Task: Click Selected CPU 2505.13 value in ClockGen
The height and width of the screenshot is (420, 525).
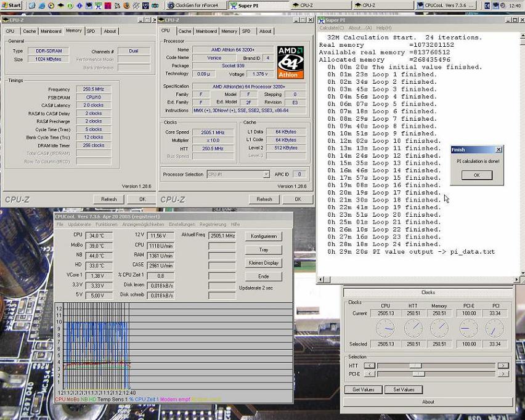Action: coord(386,344)
